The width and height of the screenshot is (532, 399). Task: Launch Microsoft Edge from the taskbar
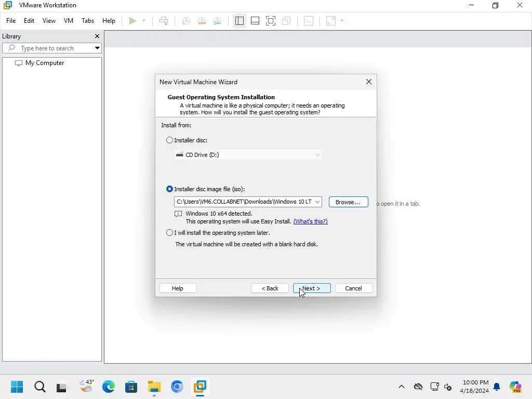[x=108, y=387]
